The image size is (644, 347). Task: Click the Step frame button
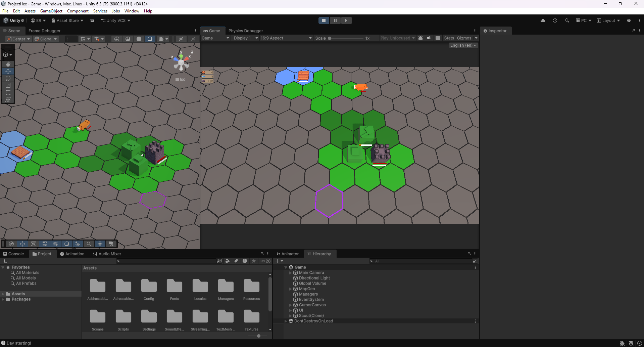[346, 20]
